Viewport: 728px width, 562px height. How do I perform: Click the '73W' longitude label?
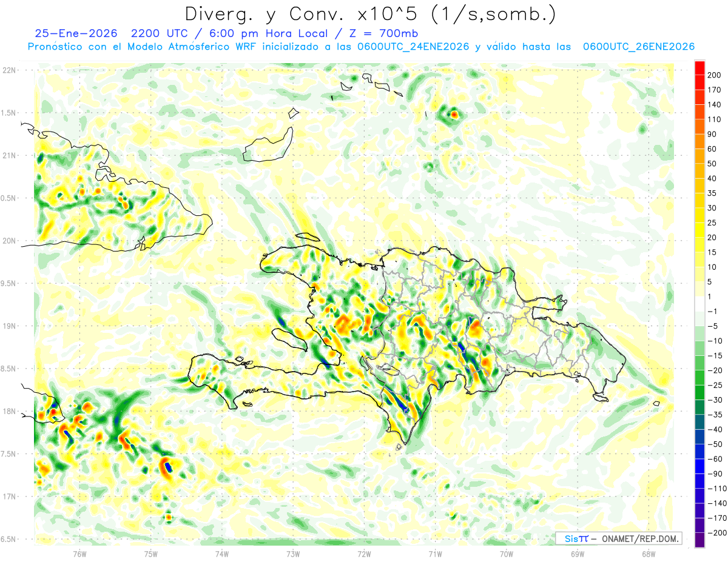click(293, 555)
